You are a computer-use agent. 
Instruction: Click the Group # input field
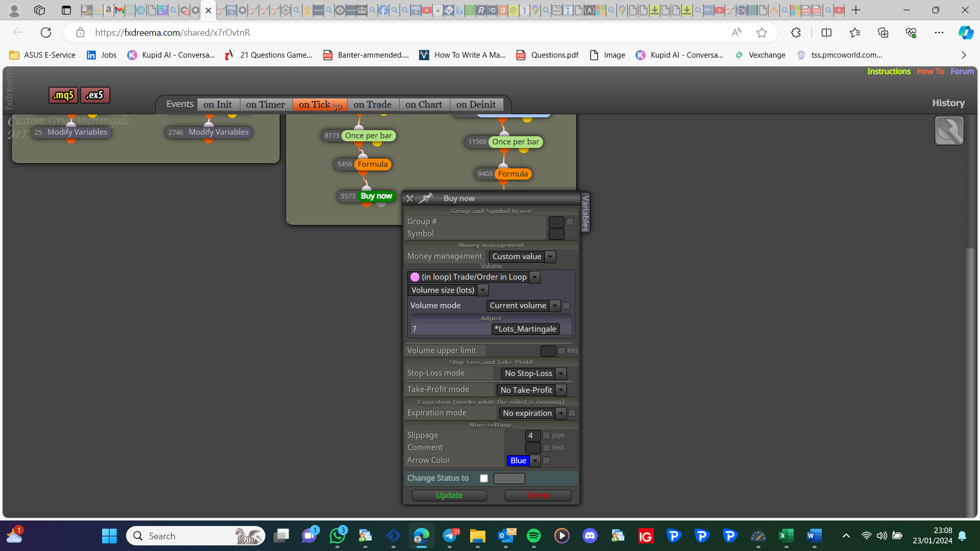556,222
